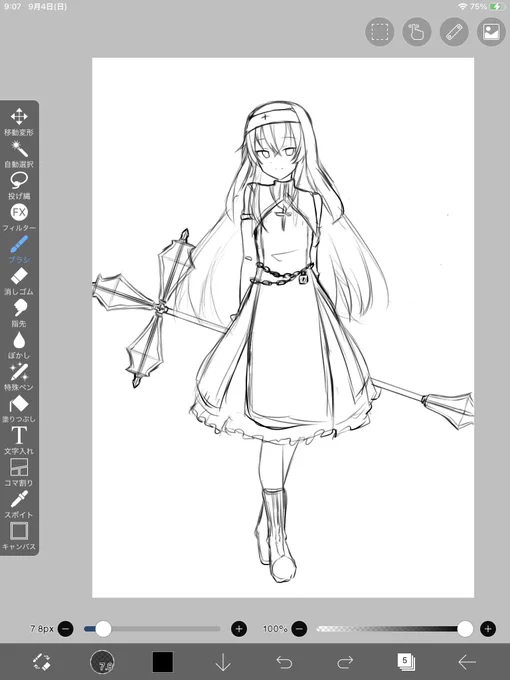
Task: Tap the 9:07 clock in status bar
Action: click(12, 7)
